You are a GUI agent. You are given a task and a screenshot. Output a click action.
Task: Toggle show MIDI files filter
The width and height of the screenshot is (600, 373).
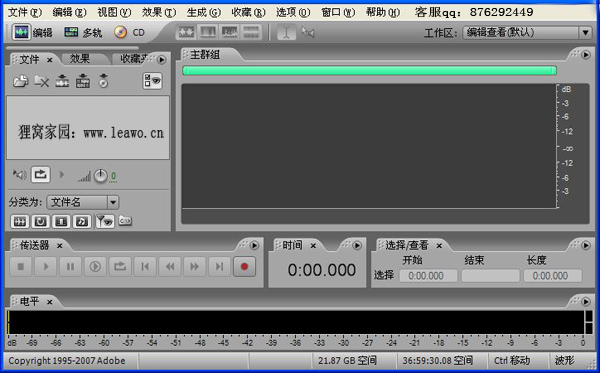(82, 221)
